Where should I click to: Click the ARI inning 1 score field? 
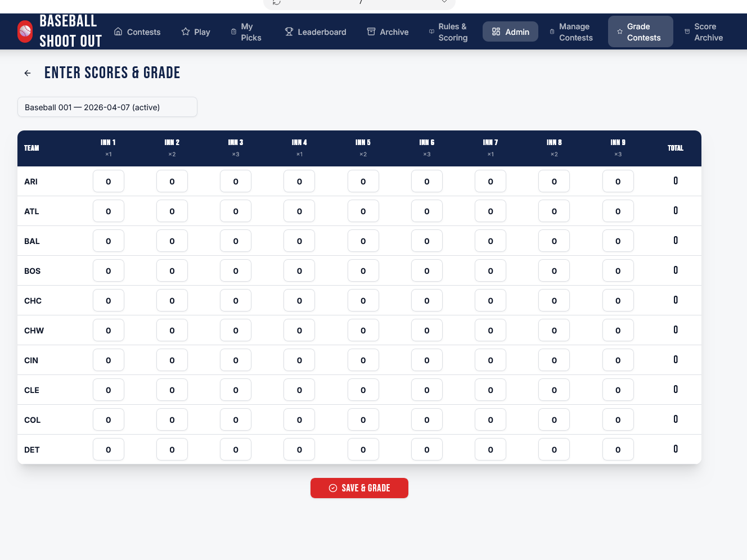pyautogui.click(x=109, y=182)
